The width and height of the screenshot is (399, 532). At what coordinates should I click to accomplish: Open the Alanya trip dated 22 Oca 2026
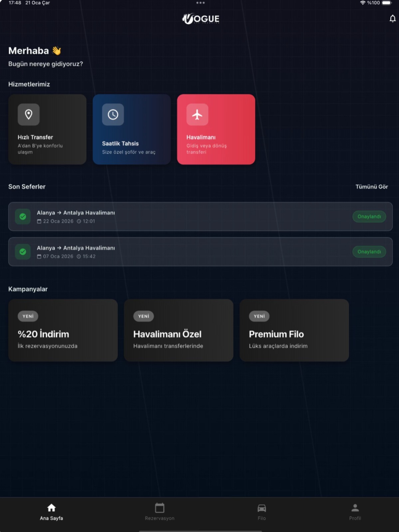200,217
